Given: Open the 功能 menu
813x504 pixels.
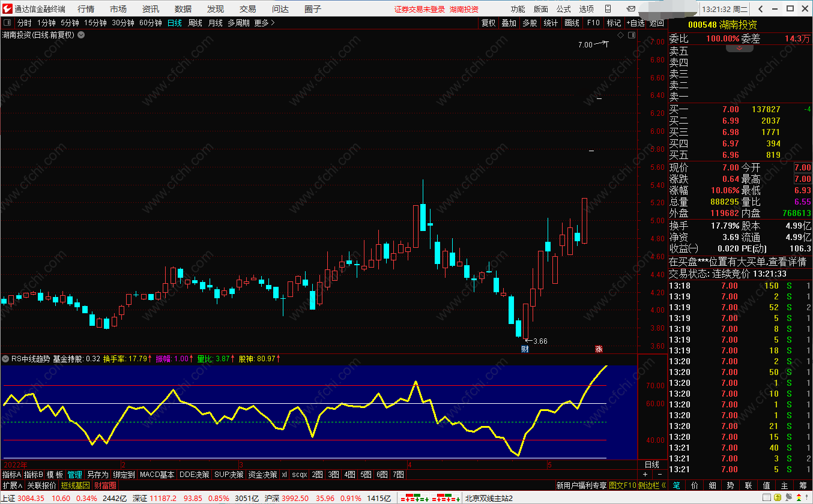Looking at the screenshot, I should click(518, 9).
